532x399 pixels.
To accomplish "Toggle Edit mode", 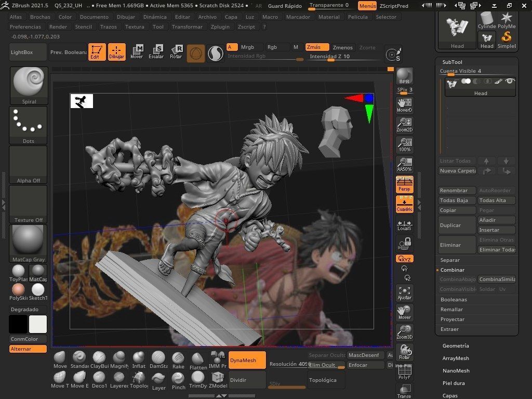I will (x=97, y=52).
